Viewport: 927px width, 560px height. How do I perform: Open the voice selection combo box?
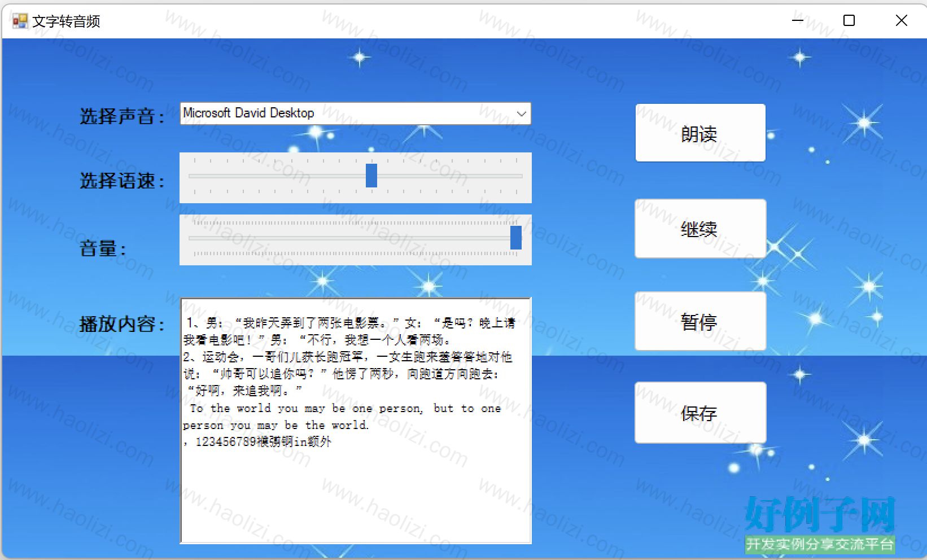355,113
